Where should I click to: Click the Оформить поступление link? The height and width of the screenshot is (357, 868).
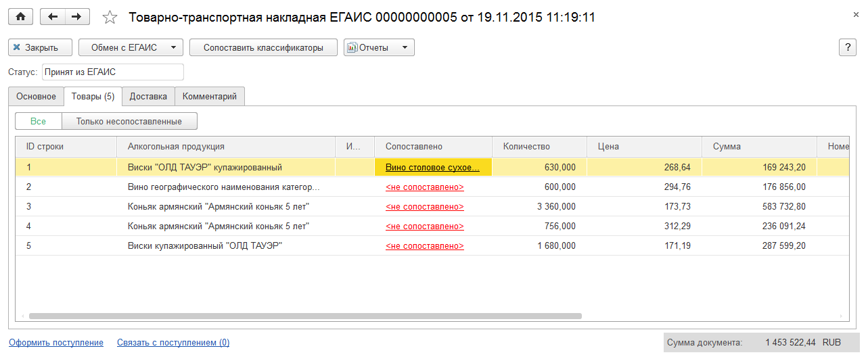point(56,343)
